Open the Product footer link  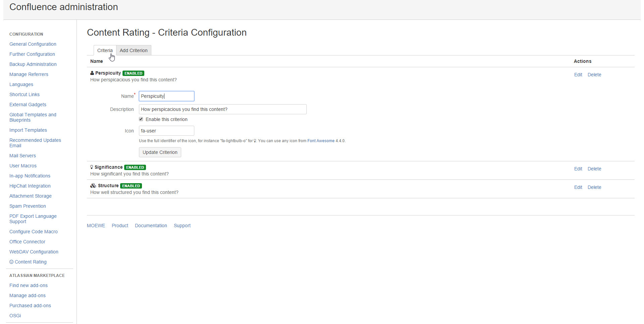point(120,226)
